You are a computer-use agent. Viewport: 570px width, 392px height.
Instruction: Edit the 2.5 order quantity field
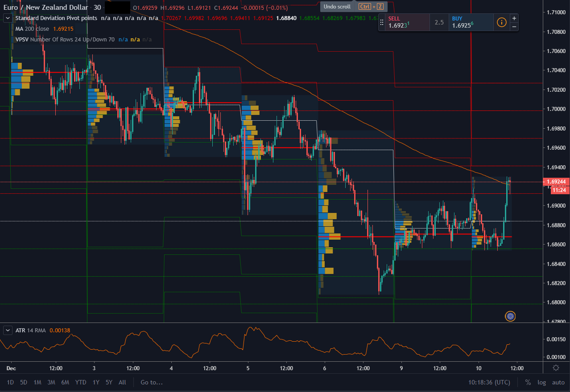[439, 22]
